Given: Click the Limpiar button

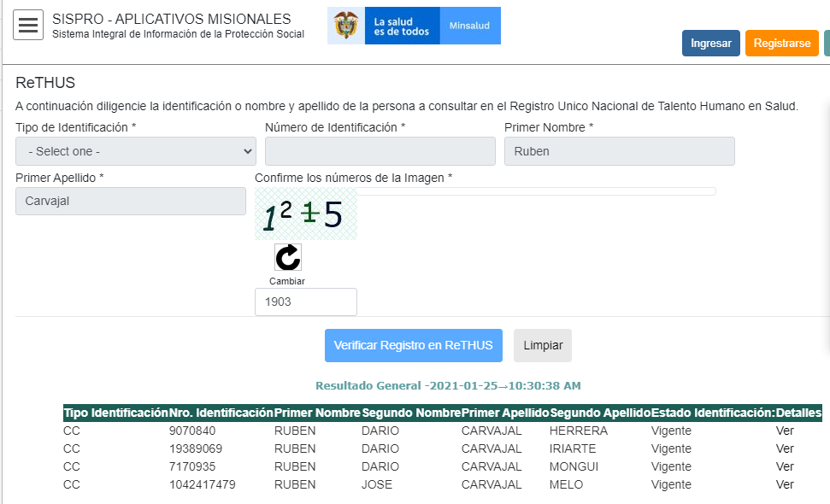Looking at the screenshot, I should pos(543,345).
